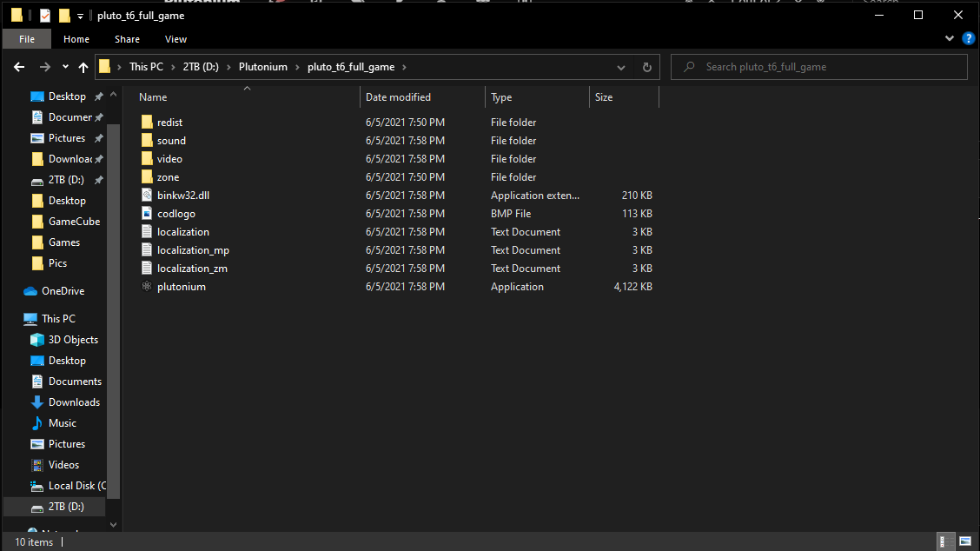Open the recent locations dropdown arrow
This screenshot has height=551, width=980.
(x=65, y=67)
